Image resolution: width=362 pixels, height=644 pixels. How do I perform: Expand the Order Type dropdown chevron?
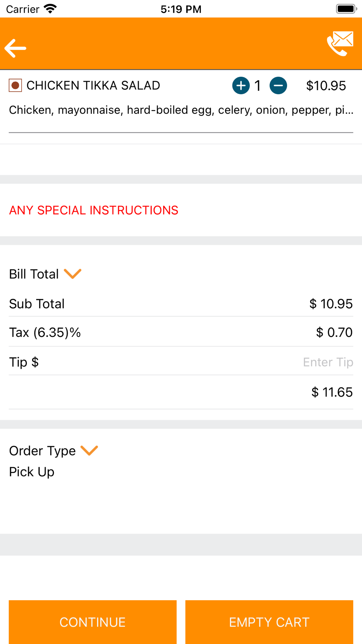coord(89,451)
